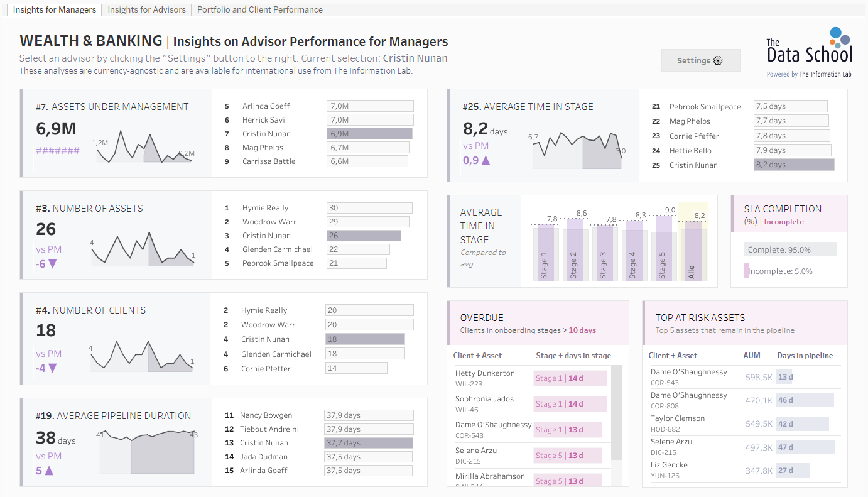Select Sophronia Jados overdue row
Image resolution: width=868 pixels, height=497 pixels.
tap(531, 404)
